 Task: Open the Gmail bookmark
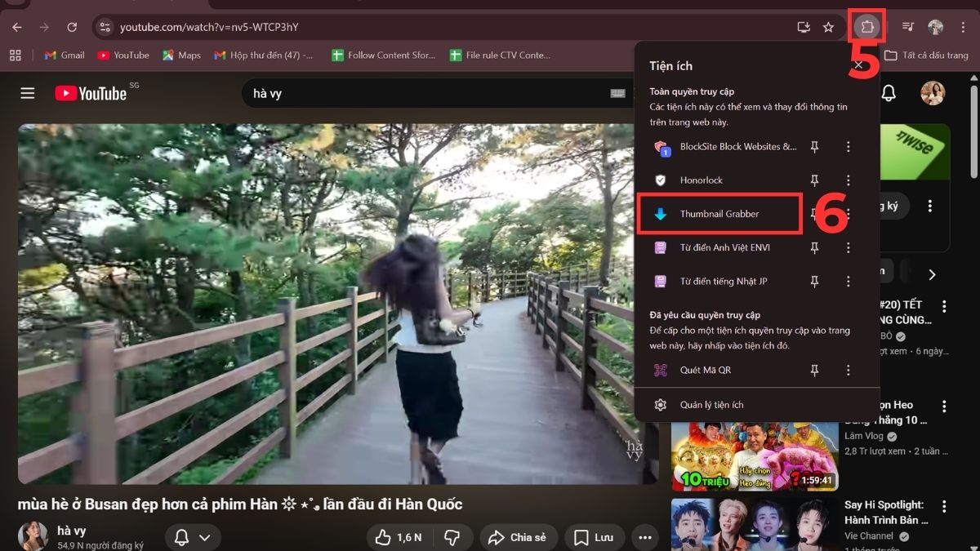[x=63, y=55]
